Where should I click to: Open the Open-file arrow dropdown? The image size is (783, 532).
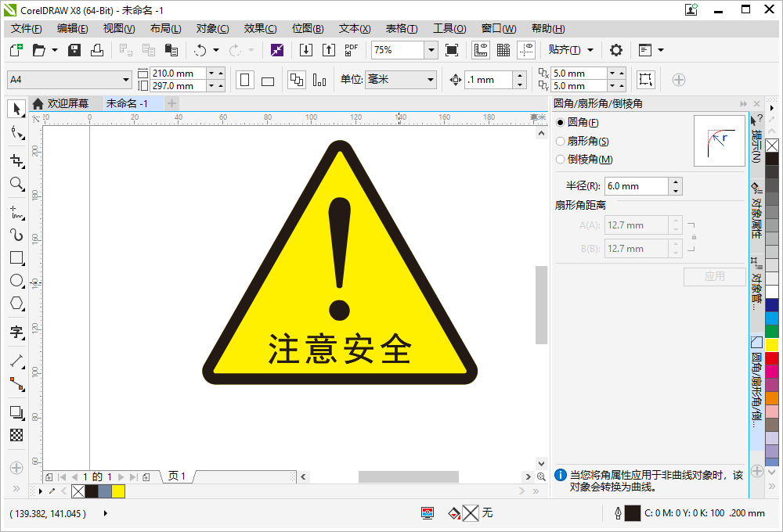point(55,50)
